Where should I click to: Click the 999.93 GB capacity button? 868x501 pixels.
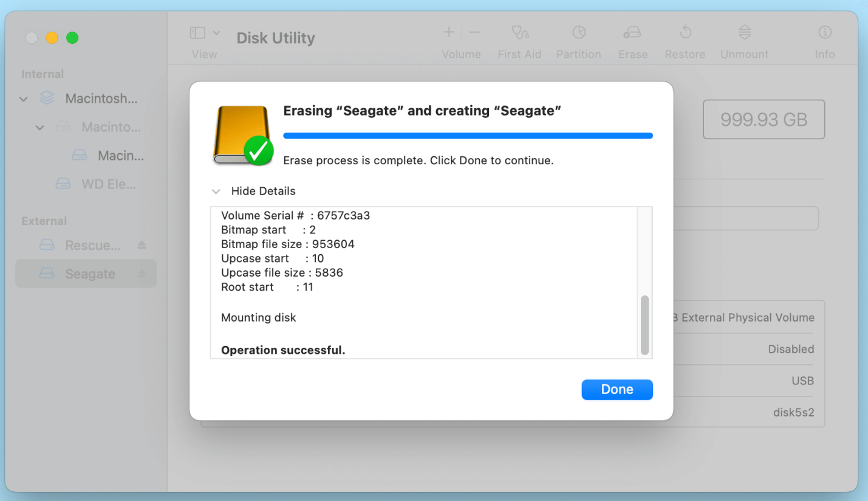click(x=763, y=119)
